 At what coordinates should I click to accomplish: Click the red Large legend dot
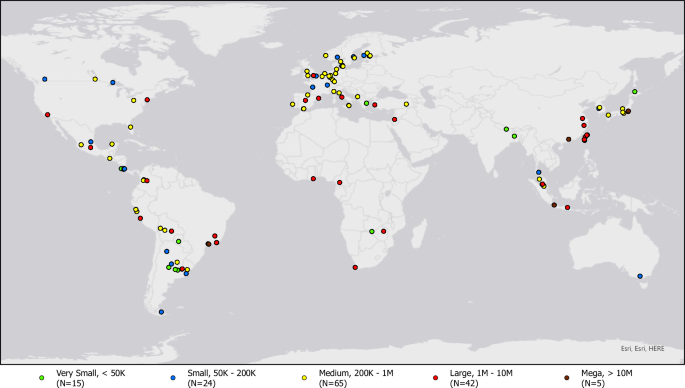436,378
